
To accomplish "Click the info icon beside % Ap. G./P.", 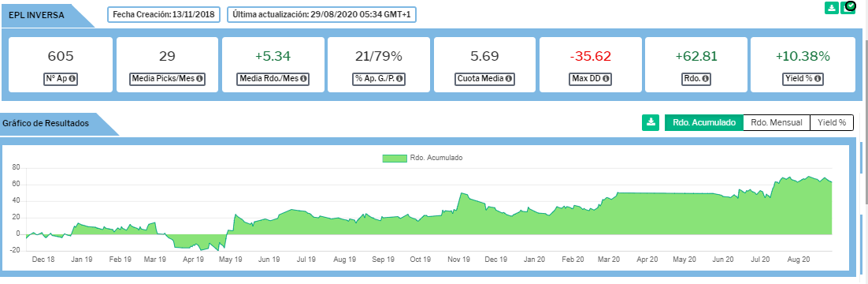I will click(399, 79).
